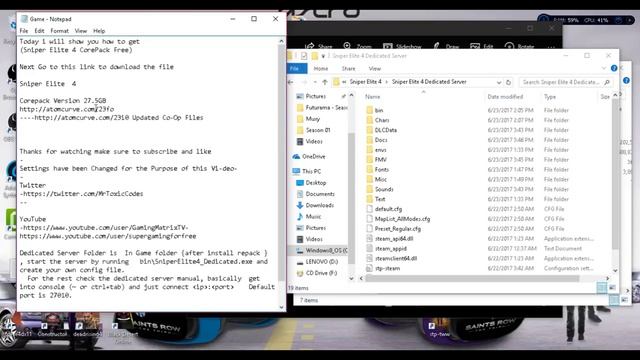Open Notepad View menu
The image size is (640, 360).
coord(81,31)
